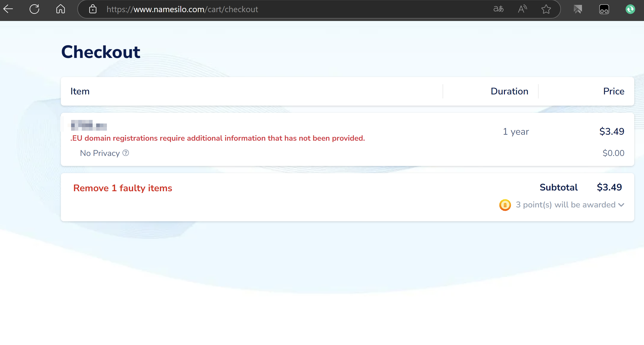Open the No Privacy help icon
Screen dimensions: 644x345
[x=126, y=153]
